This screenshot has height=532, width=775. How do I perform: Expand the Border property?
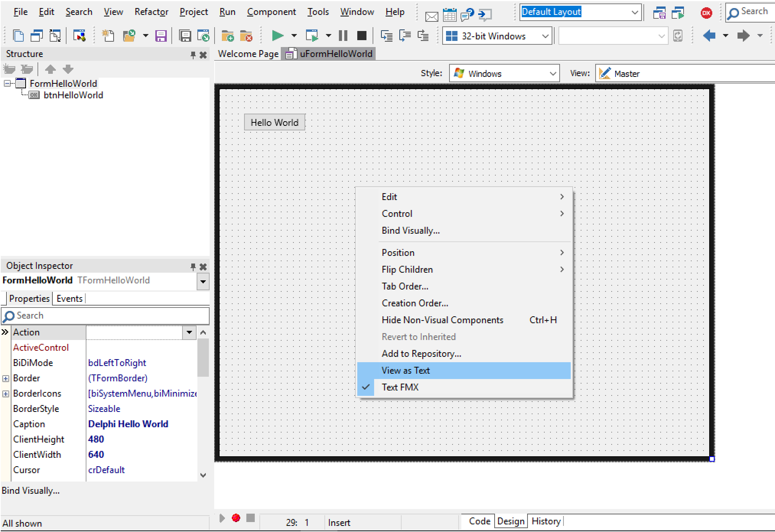click(6, 378)
